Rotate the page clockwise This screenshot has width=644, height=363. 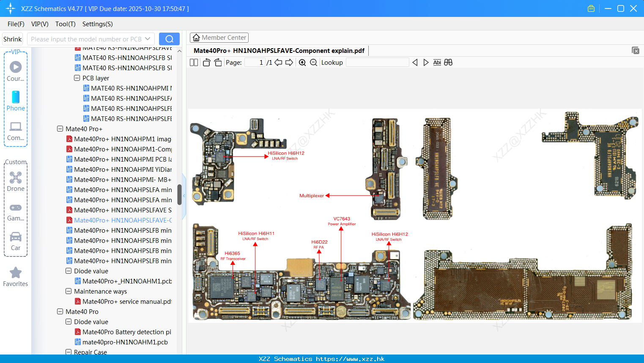tap(218, 63)
